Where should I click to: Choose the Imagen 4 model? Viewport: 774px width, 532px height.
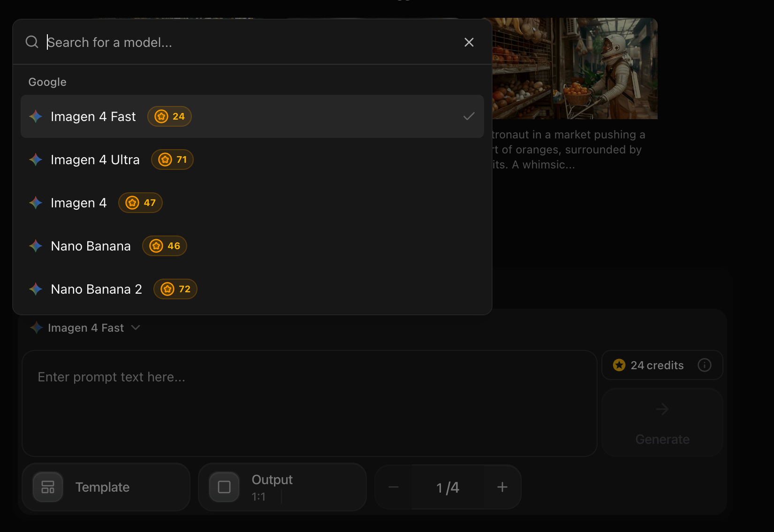252,203
